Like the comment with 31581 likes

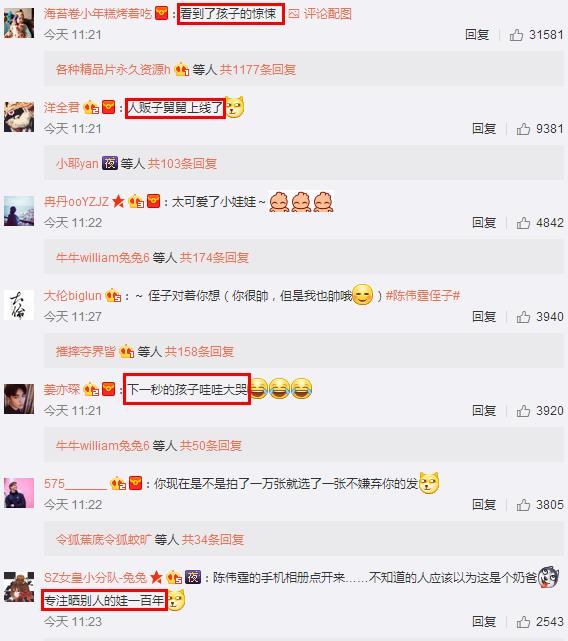[x=516, y=35]
